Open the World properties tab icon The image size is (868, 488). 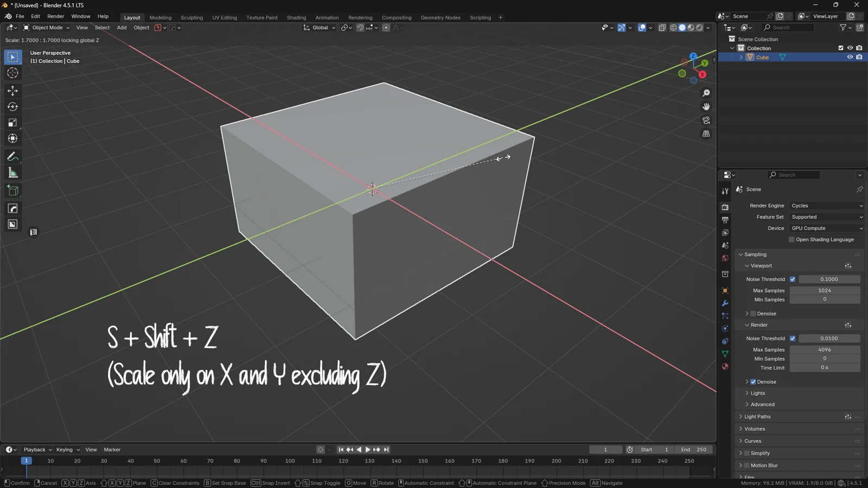pyautogui.click(x=725, y=258)
